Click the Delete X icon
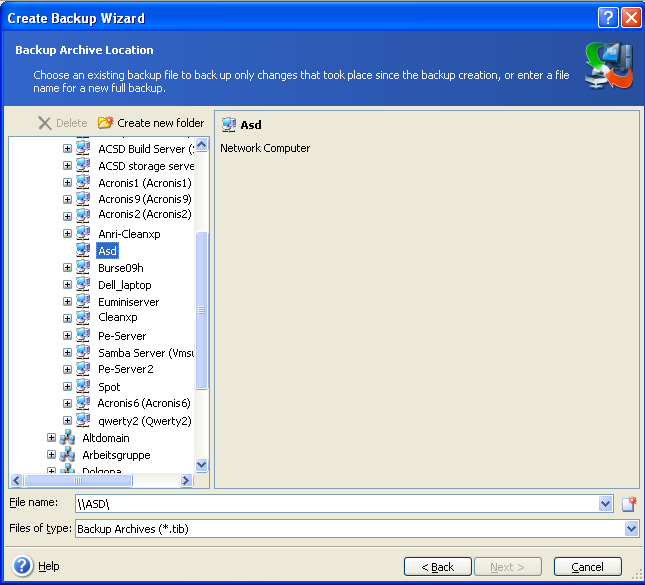 [x=44, y=123]
